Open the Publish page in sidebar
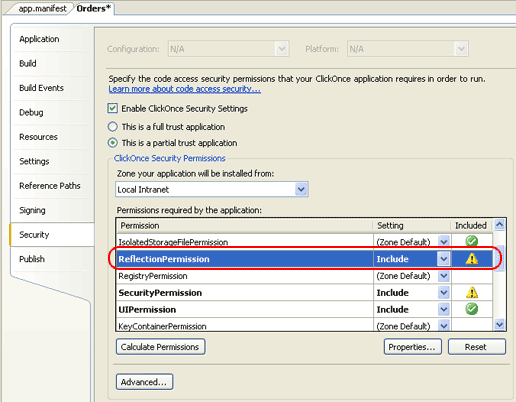This screenshot has height=402, width=516. [32, 259]
